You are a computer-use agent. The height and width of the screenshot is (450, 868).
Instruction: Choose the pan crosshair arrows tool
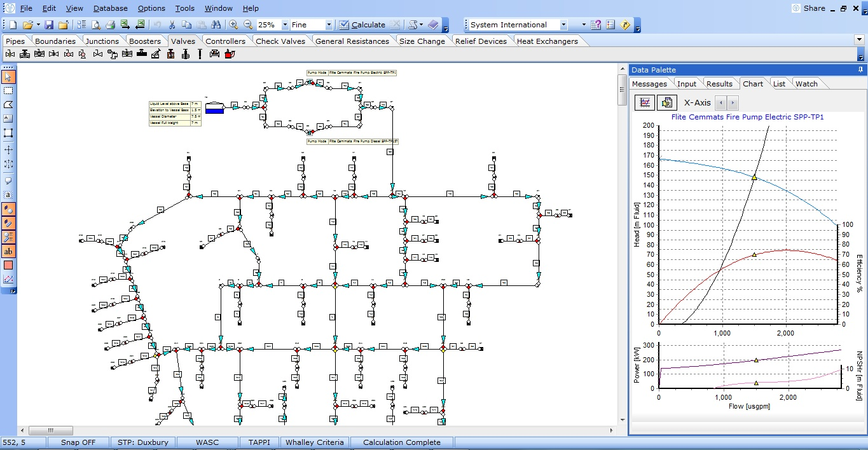pos(8,150)
